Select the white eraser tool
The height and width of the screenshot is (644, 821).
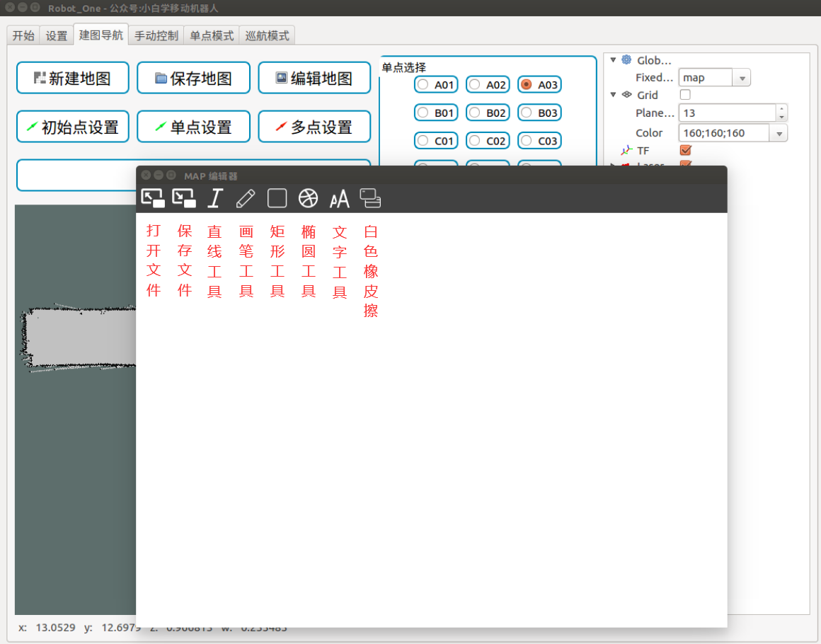370,198
